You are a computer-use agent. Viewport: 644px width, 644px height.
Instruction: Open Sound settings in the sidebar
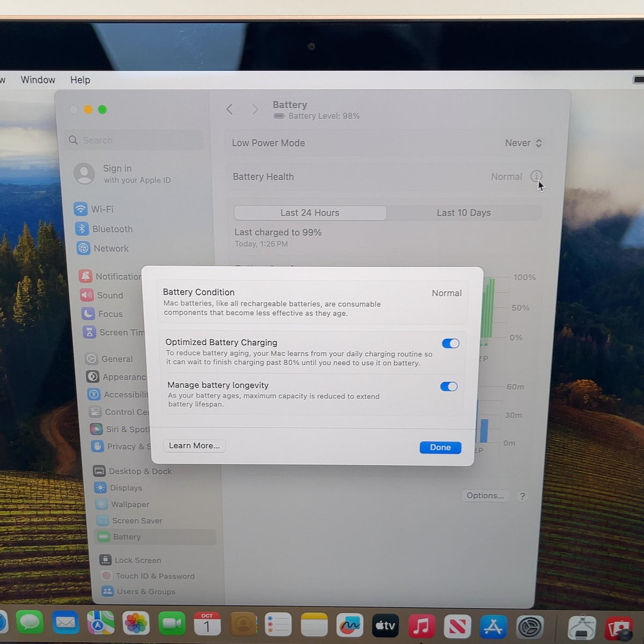[x=101, y=295]
